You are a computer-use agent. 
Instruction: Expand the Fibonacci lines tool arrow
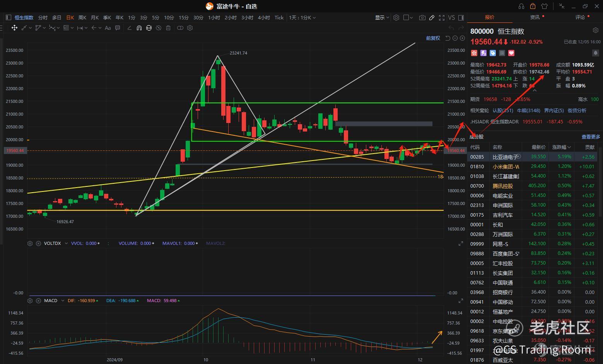tap(72, 28)
